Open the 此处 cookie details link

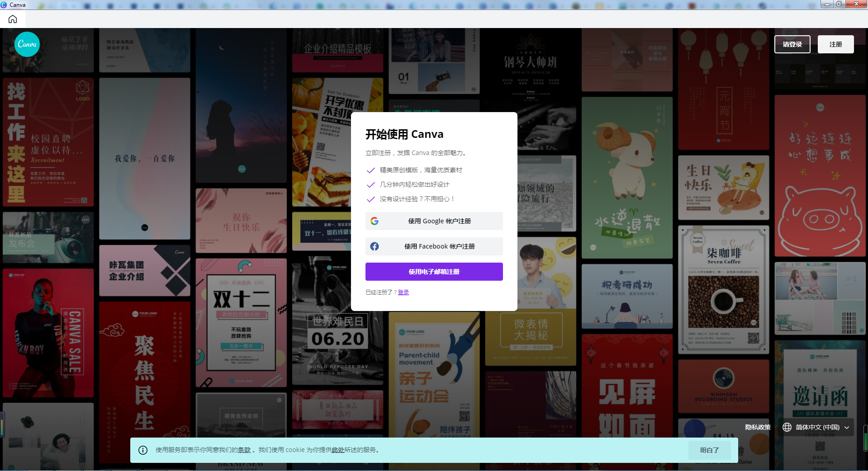click(338, 450)
